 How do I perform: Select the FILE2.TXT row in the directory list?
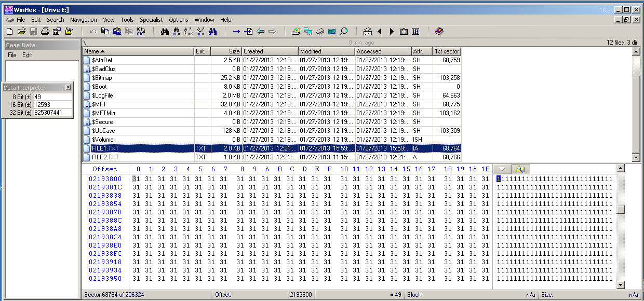pyautogui.click(x=105, y=157)
